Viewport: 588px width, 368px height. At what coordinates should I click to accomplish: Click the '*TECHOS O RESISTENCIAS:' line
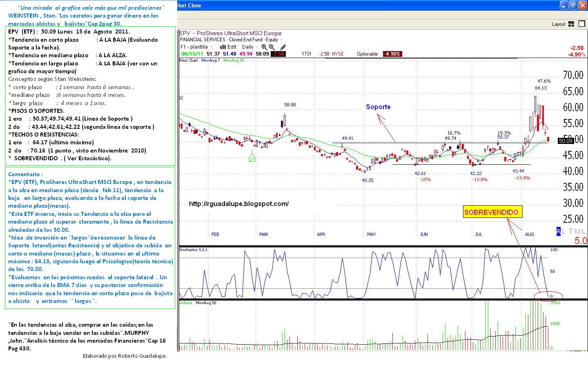[43, 135]
